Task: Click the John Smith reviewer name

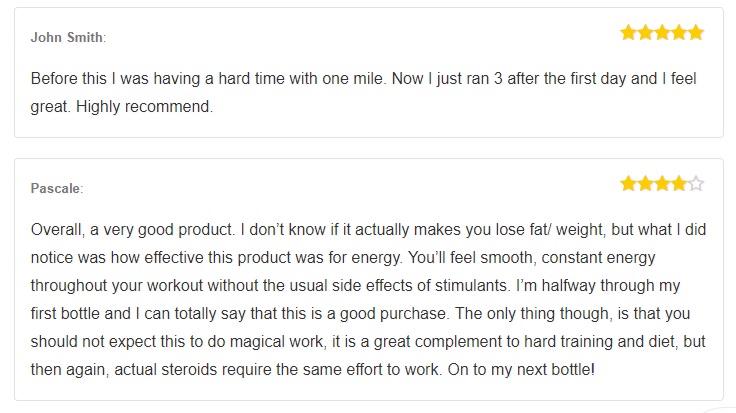Action: pos(68,37)
